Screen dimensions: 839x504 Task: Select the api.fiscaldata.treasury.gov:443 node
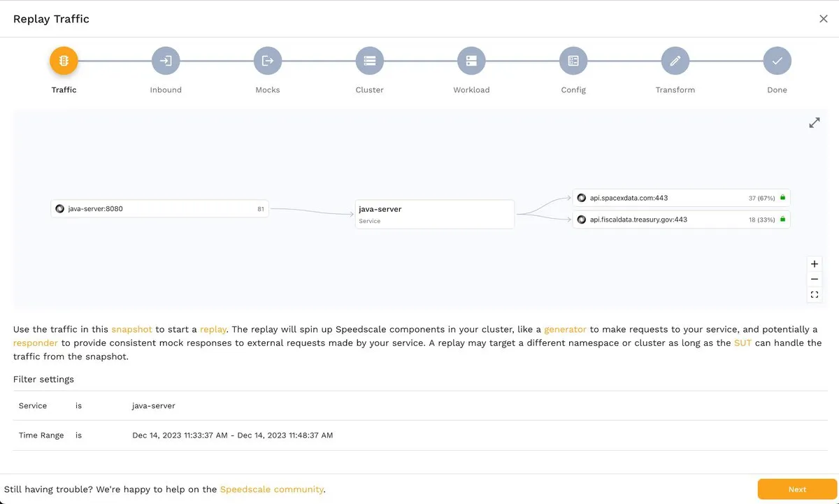[x=681, y=219]
